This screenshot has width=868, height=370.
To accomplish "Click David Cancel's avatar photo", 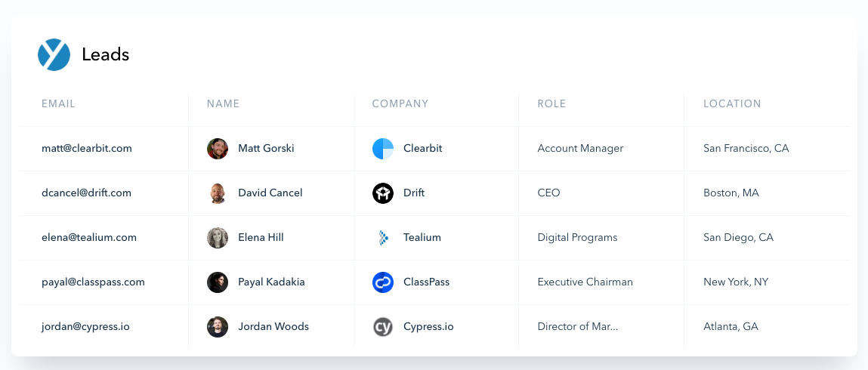I will pyautogui.click(x=218, y=193).
